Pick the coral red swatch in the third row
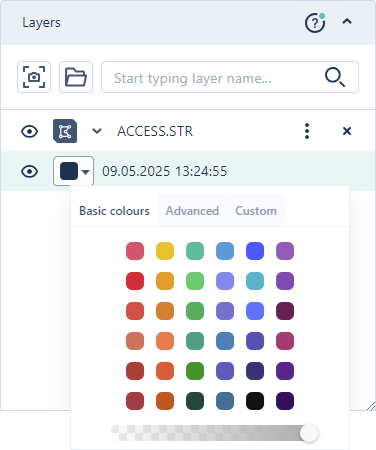 click(135, 311)
